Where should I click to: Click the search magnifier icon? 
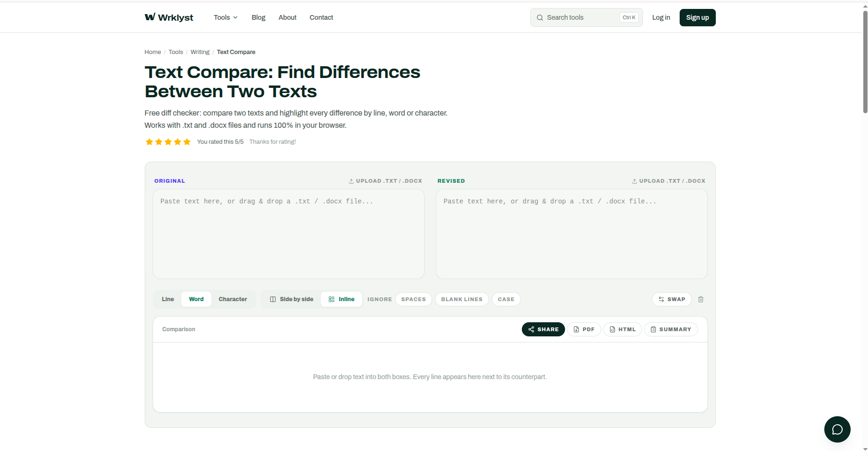(x=540, y=18)
